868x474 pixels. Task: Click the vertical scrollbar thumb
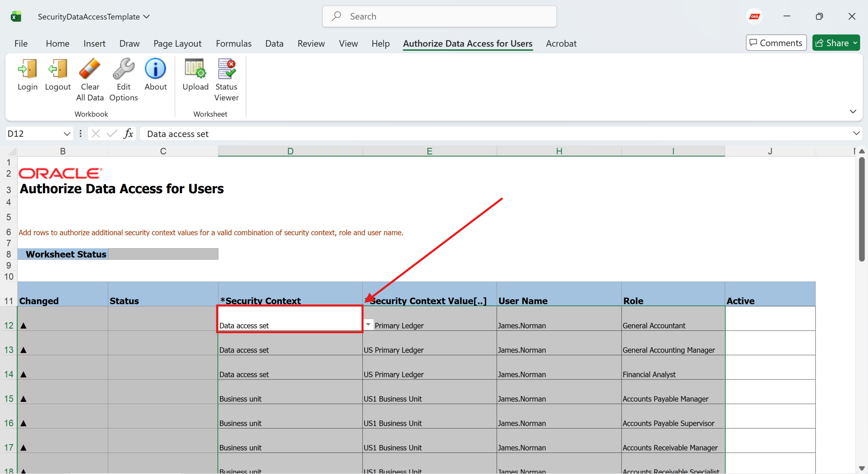tap(862, 209)
